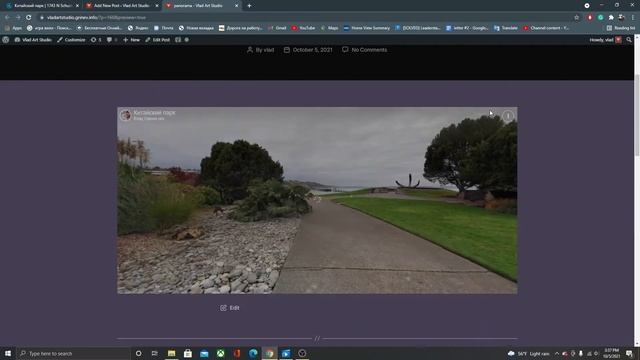Open the Chrome profile avatar
This screenshot has width=640, height=360.
(622, 17)
